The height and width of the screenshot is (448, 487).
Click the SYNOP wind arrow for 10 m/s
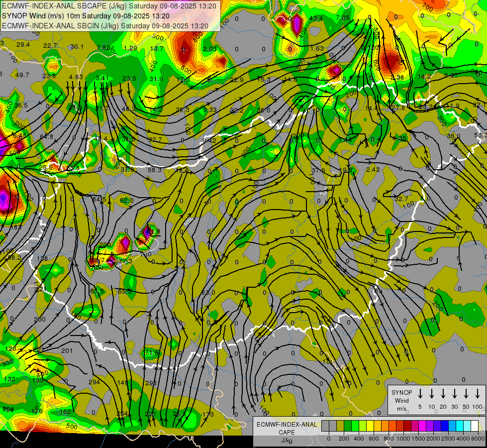click(432, 394)
